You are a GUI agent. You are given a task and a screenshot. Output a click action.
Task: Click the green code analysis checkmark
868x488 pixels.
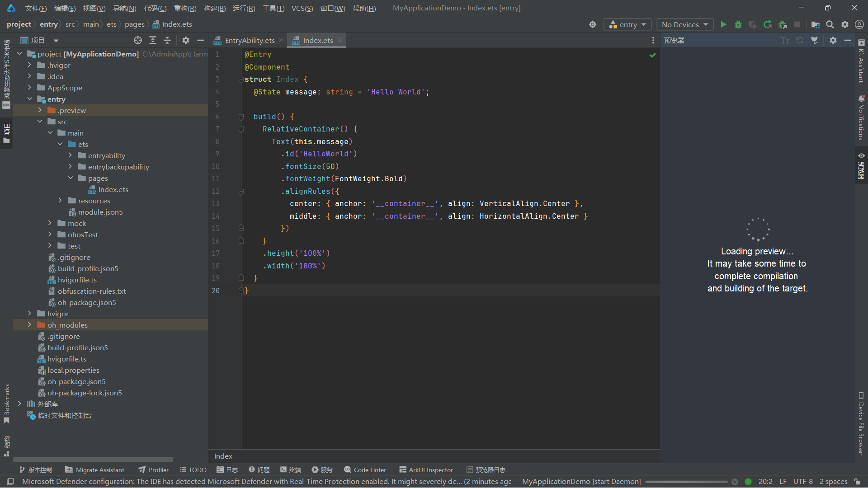pyautogui.click(x=652, y=55)
